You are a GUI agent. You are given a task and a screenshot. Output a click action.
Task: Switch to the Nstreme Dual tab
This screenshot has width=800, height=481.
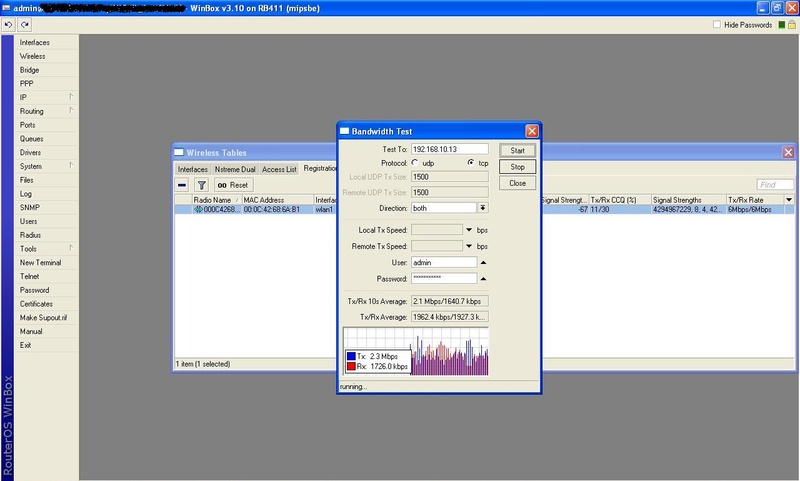[x=235, y=169]
